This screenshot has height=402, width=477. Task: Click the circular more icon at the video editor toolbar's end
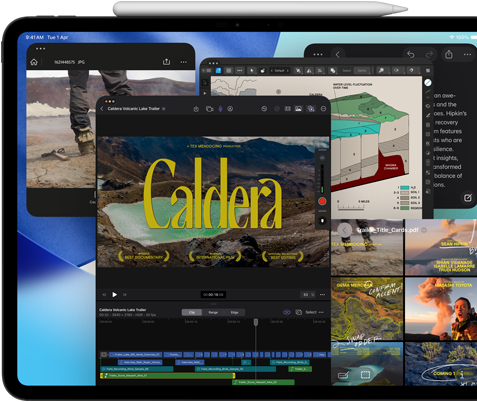point(323,109)
